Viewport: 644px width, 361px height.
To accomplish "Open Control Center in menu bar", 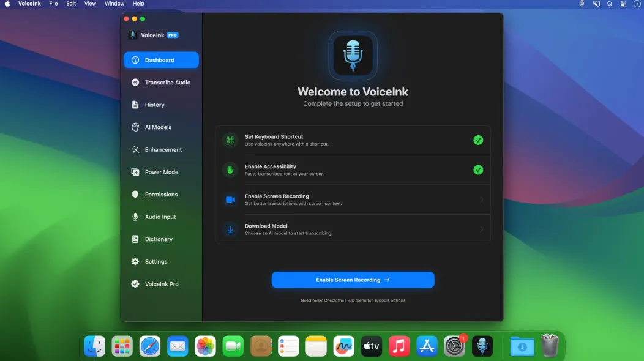I will pyautogui.click(x=623, y=4).
